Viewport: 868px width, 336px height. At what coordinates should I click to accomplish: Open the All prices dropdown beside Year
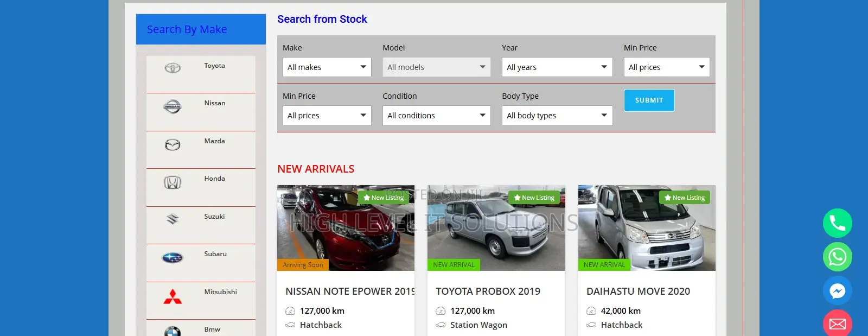pos(667,67)
